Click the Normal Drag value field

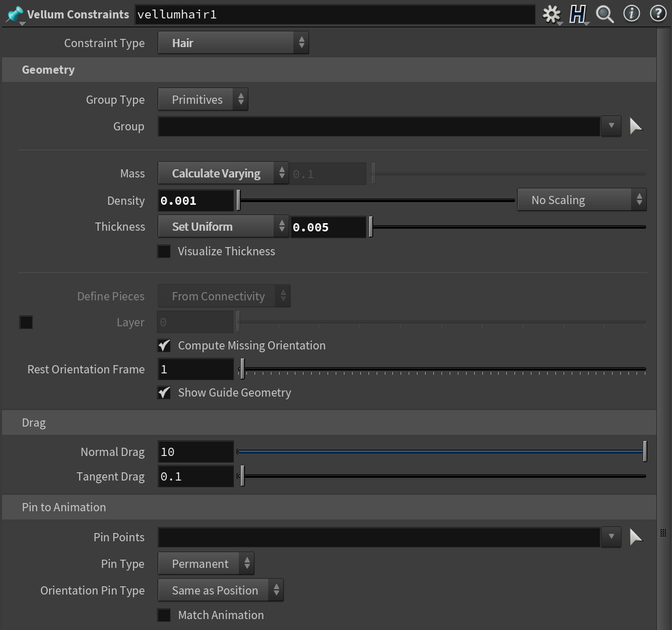[x=196, y=452]
